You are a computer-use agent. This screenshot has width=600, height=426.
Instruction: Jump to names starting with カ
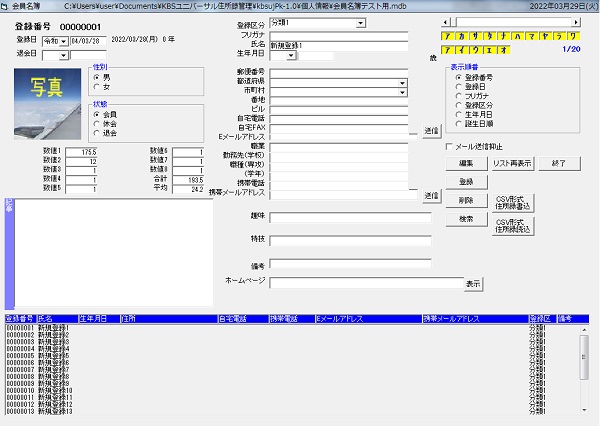pos(462,35)
